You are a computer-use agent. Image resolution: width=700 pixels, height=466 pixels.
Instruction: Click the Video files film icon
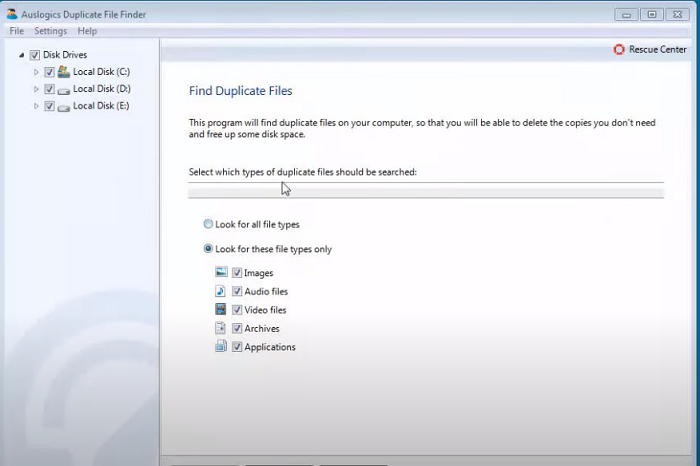(221, 309)
